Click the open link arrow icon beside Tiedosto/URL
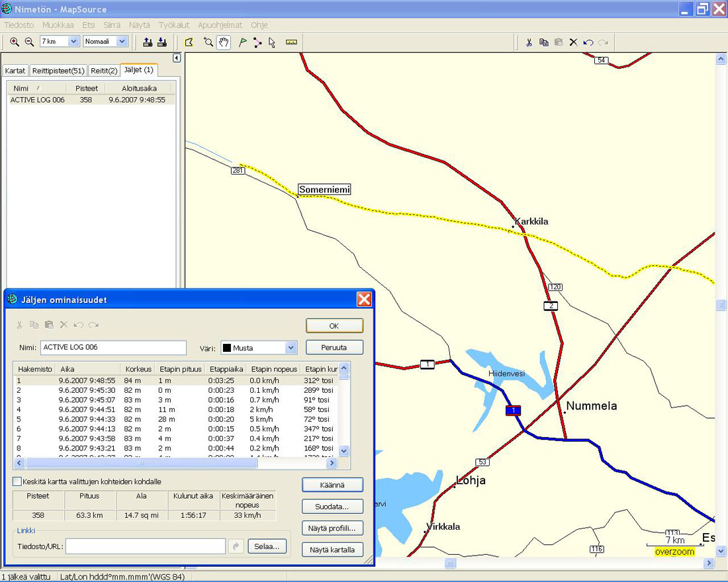Image resolution: width=728 pixels, height=582 pixels. (x=236, y=546)
